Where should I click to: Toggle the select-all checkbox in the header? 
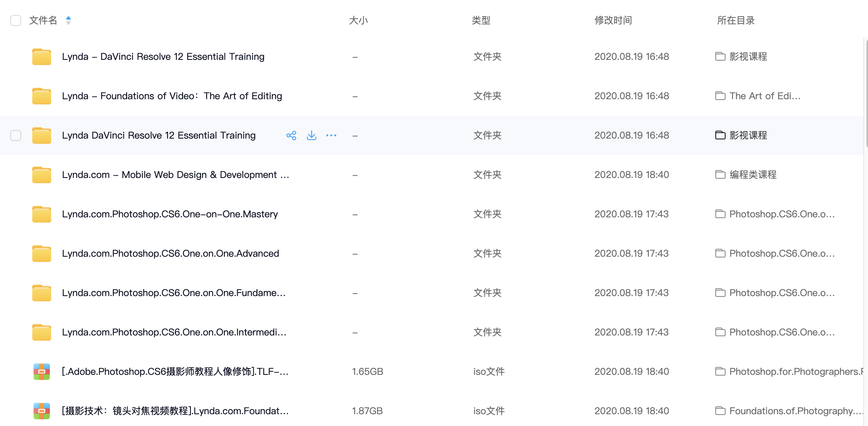click(x=16, y=20)
